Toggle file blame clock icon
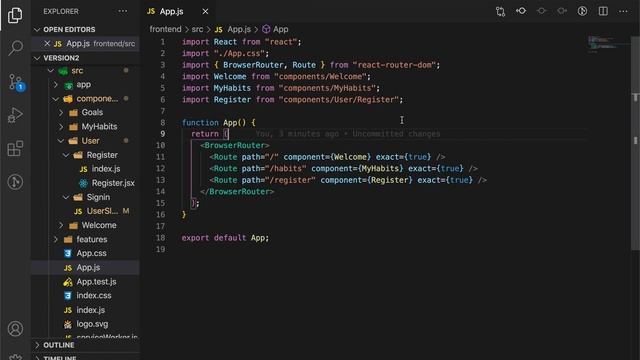This screenshot has width=640, height=360. pyautogui.click(x=582, y=11)
